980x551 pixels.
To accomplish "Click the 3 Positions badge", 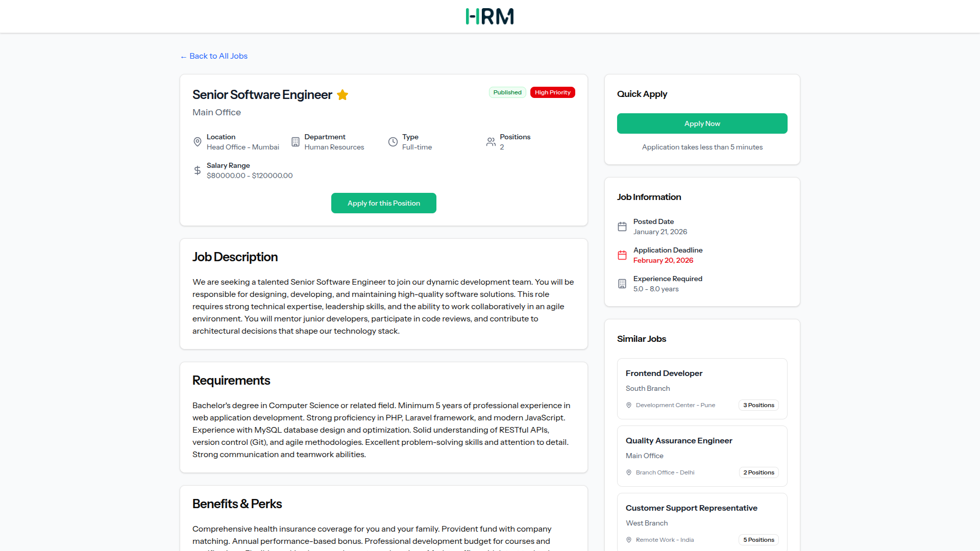I will point(758,405).
